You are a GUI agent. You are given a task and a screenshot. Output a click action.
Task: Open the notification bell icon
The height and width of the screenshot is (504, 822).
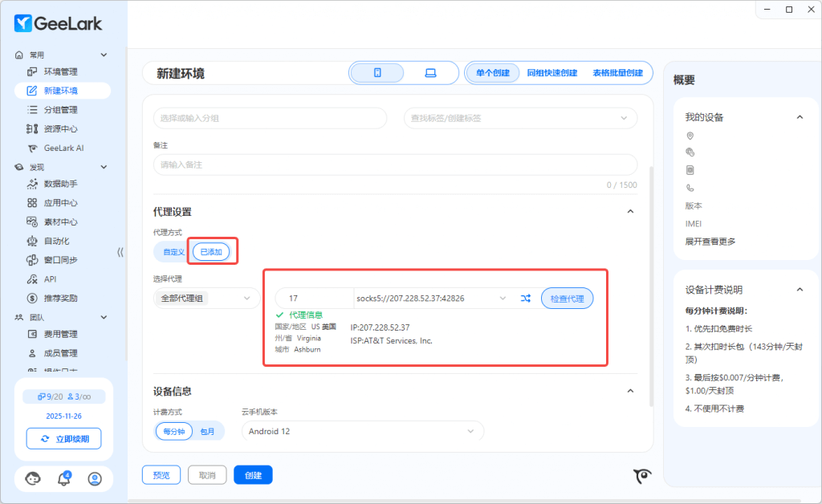pos(64,479)
